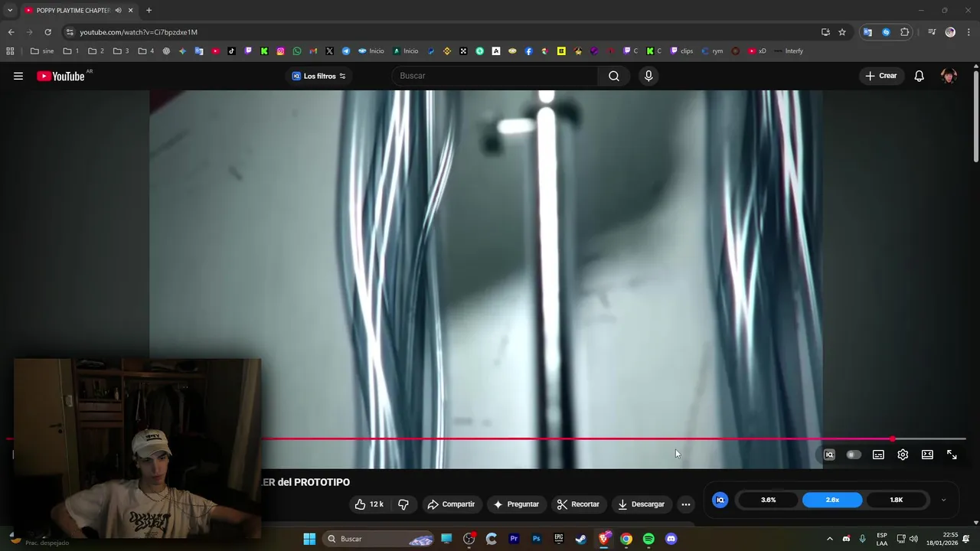Open the clips bookmark
The height and width of the screenshot is (551, 980).
click(x=681, y=51)
